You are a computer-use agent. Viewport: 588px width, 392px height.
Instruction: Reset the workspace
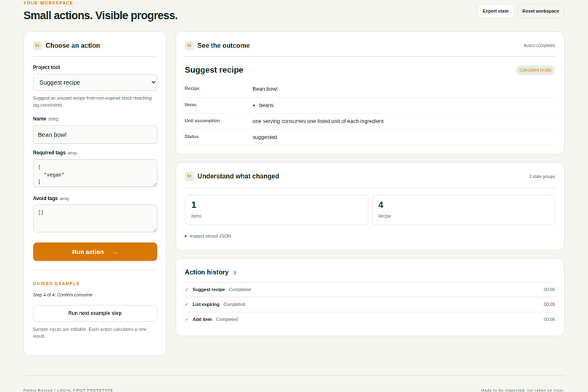[541, 11]
